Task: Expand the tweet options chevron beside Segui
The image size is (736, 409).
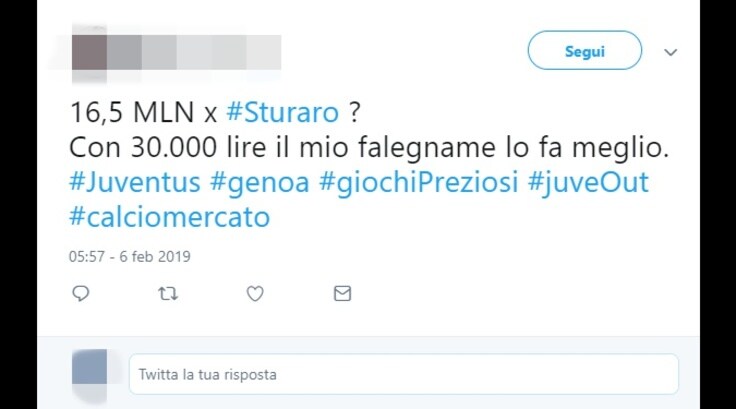Action: point(670,52)
